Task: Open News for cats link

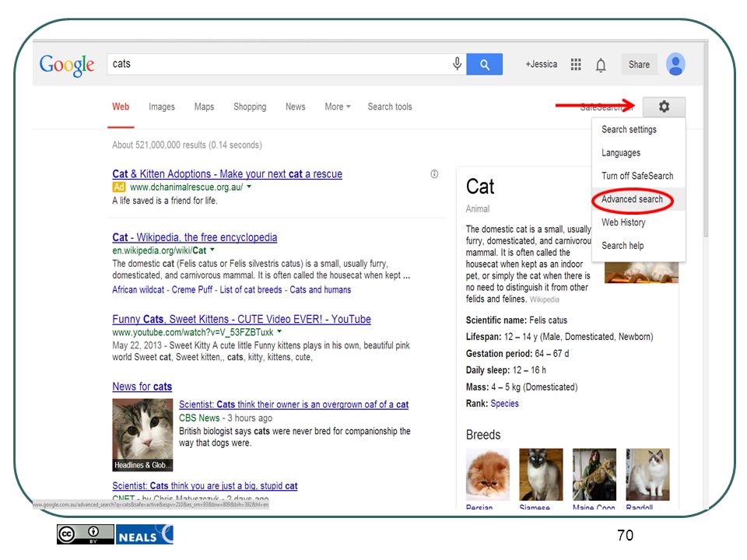Action: click(x=142, y=387)
